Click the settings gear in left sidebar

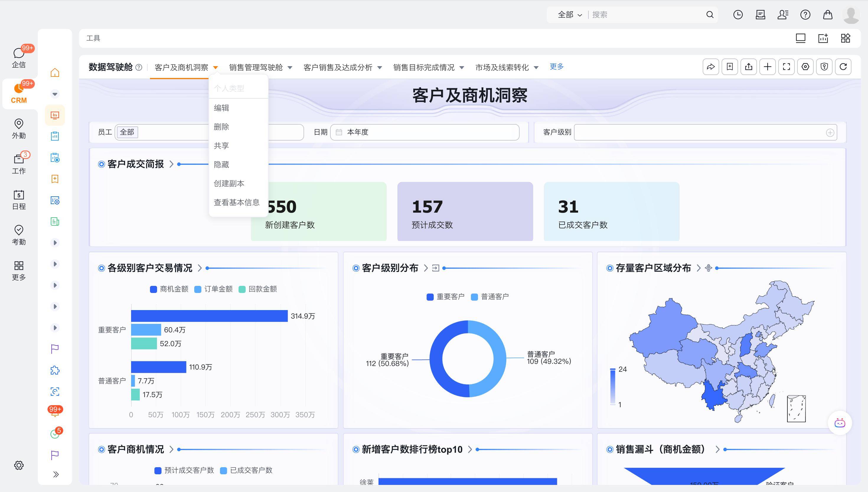pyautogui.click(x=19, y=465)
